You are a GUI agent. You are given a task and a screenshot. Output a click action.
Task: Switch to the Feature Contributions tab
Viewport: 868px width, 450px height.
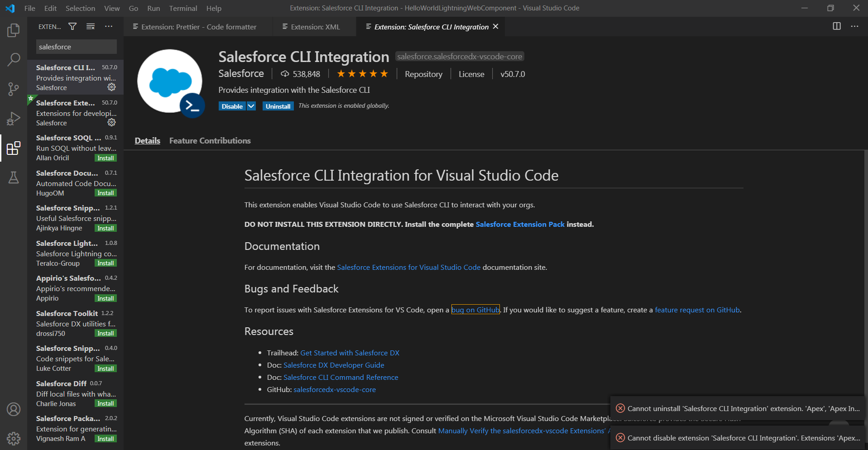(x=210, y=140)
